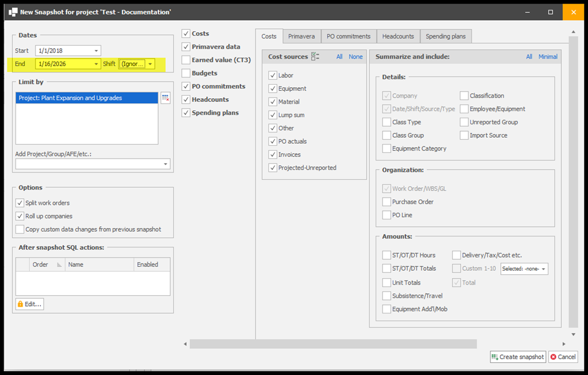This screenshot has height=375, width=588.
Task: Click the lock icon on Edit button
Action: click(x=20, y=304)
